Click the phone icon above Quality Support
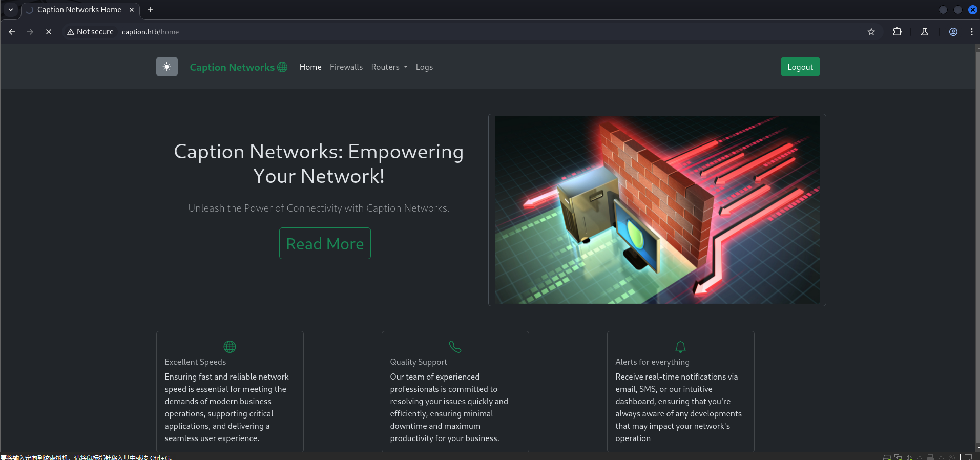Image resolution: width=980 pixels, height=460 pixels. pyautogui.click(x=455, y=347)
